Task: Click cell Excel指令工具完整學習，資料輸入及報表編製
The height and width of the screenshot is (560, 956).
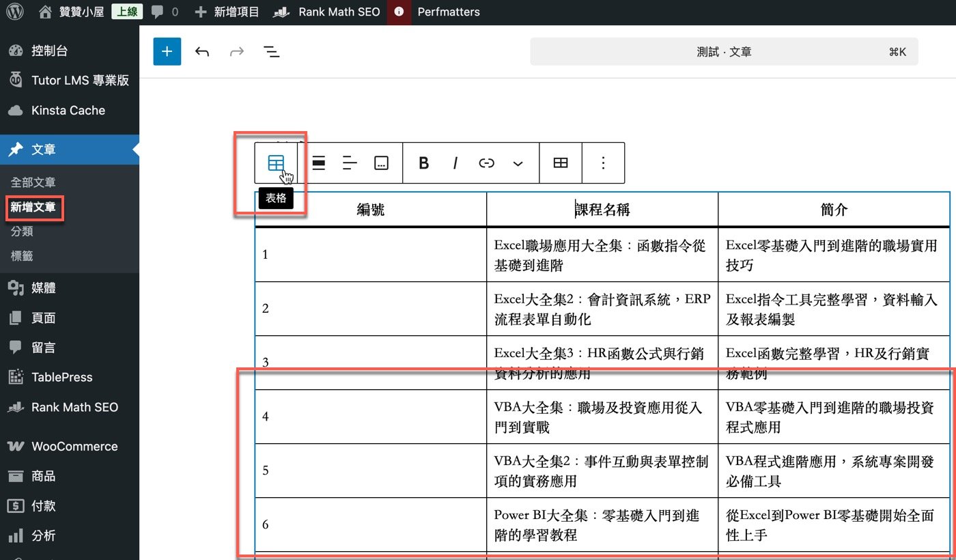Action: 834,309
